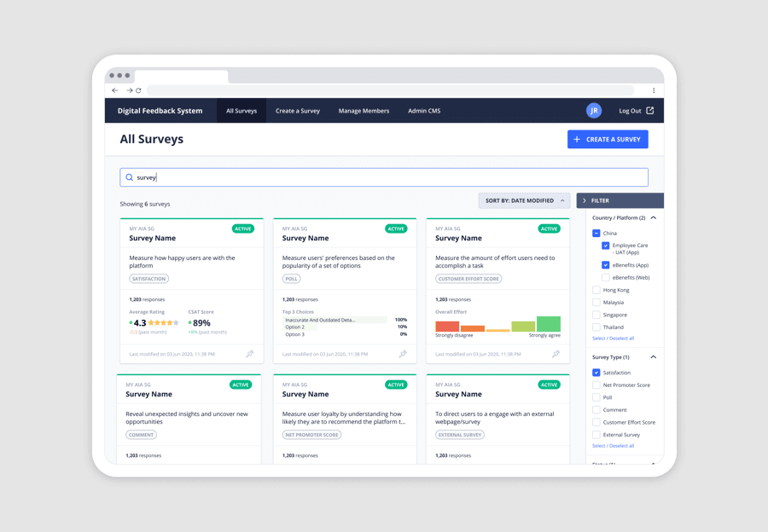768x532 pixels.
Task: Check the Poll survey type filter
Action: [596, 397]
